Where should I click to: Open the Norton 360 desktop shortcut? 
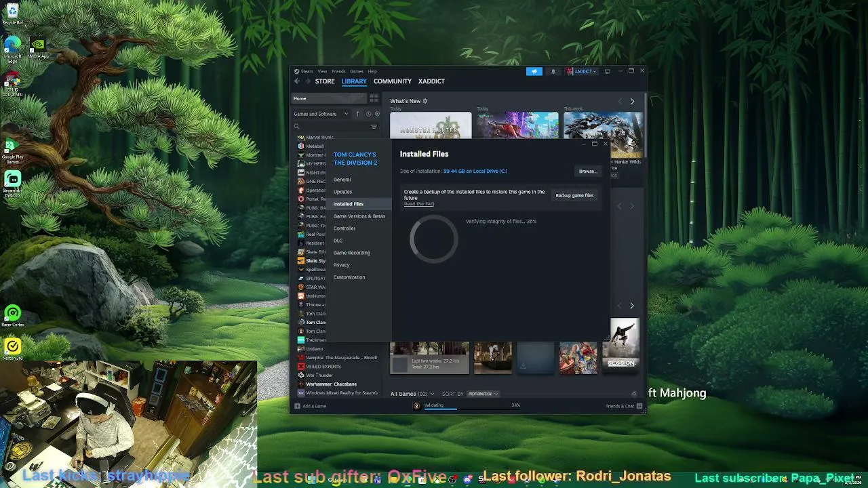click(12, 350)
